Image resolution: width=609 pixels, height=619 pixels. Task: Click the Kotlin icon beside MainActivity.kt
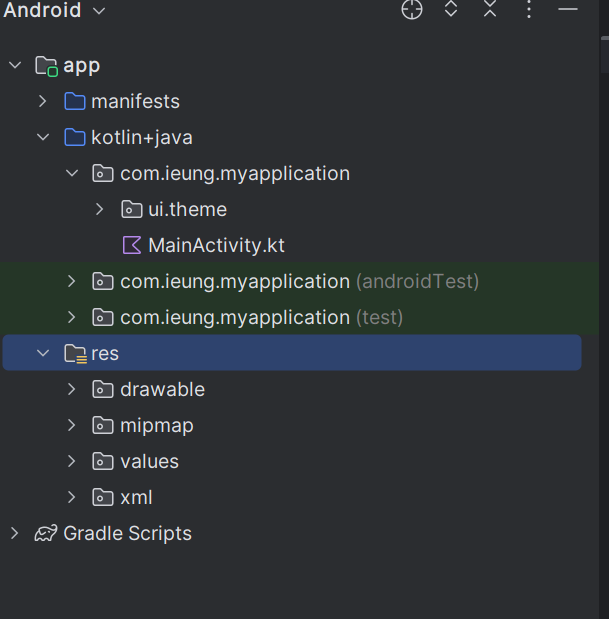pyautogui.click(x=131, y=245)
